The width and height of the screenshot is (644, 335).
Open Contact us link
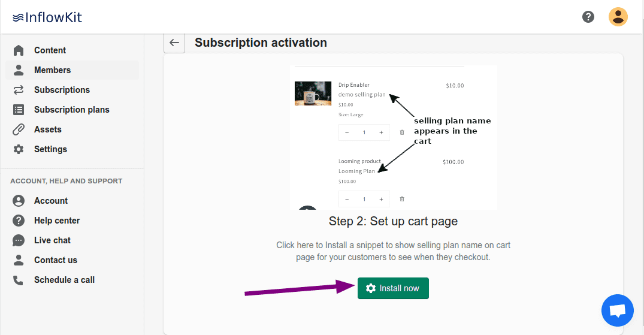click(56, 260)
